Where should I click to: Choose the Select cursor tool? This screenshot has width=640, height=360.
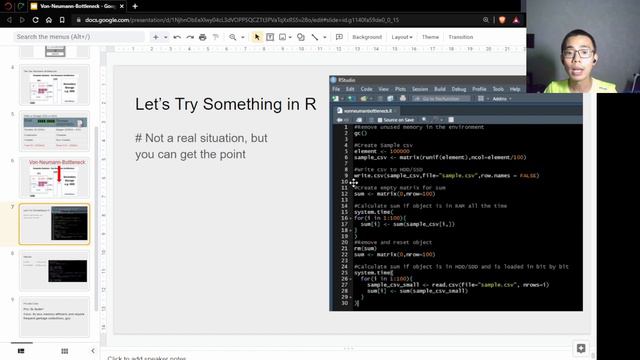click(x=257, y=37)
